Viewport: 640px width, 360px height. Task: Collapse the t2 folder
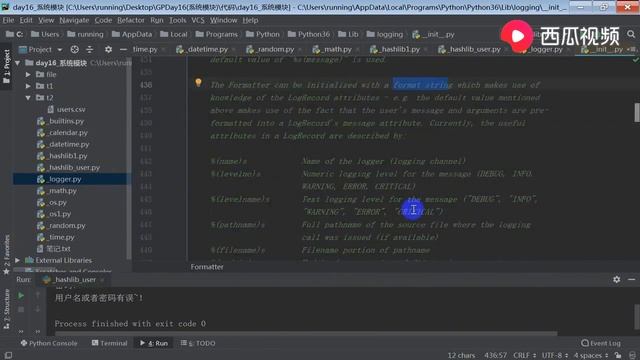(x=28, y=98)
